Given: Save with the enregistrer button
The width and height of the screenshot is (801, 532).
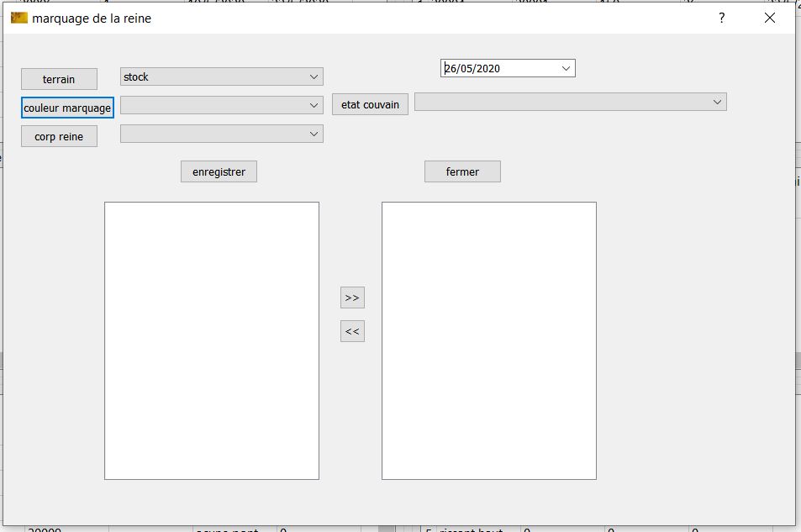Looking at the screenshot, I should pyautogui.click(x=219, y=171).
